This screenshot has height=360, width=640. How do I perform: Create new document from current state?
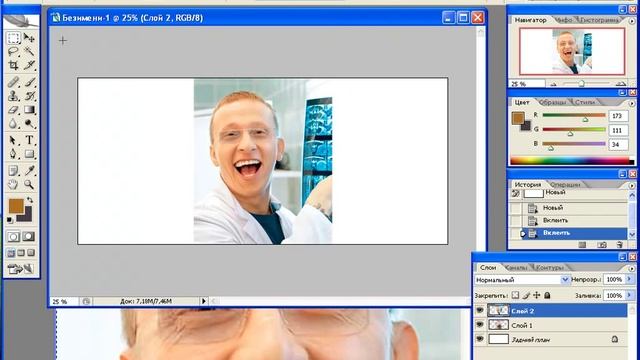coord(582,244)
